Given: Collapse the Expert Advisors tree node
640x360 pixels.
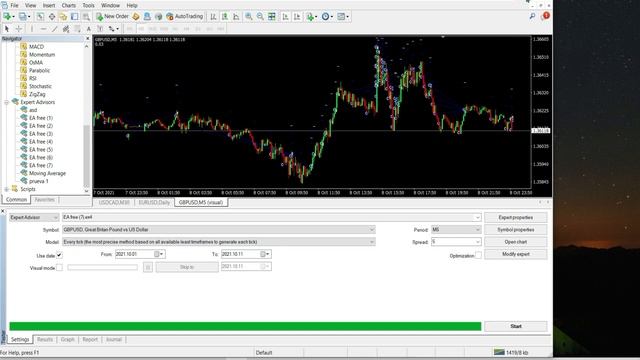Looking at the screenshot, I should point(7,102).
